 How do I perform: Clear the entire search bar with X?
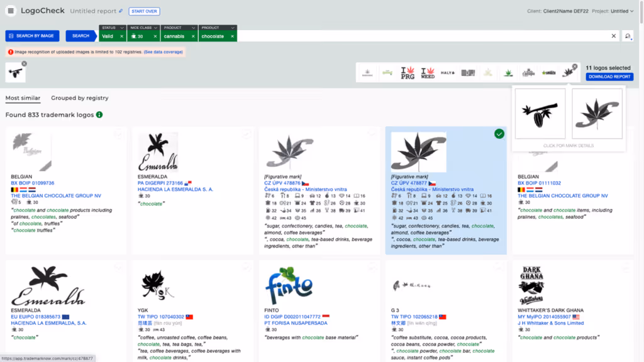pyautogui.click(x=614, y=36)
